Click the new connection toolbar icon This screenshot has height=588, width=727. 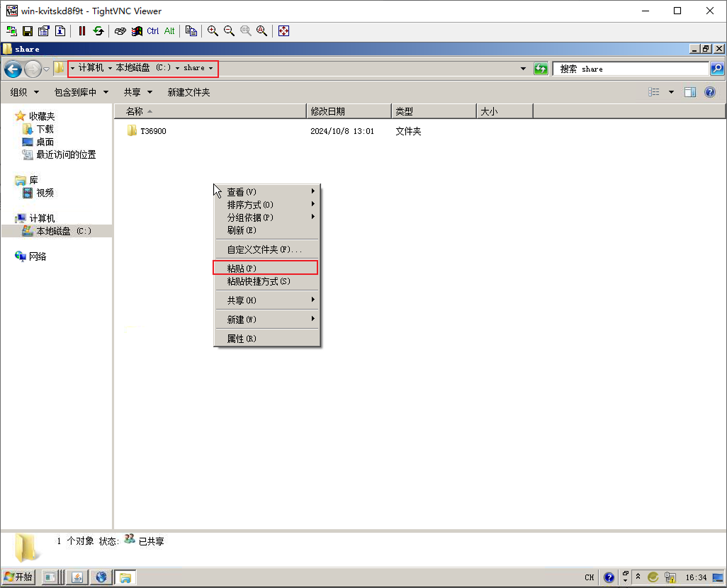point(11,31)
